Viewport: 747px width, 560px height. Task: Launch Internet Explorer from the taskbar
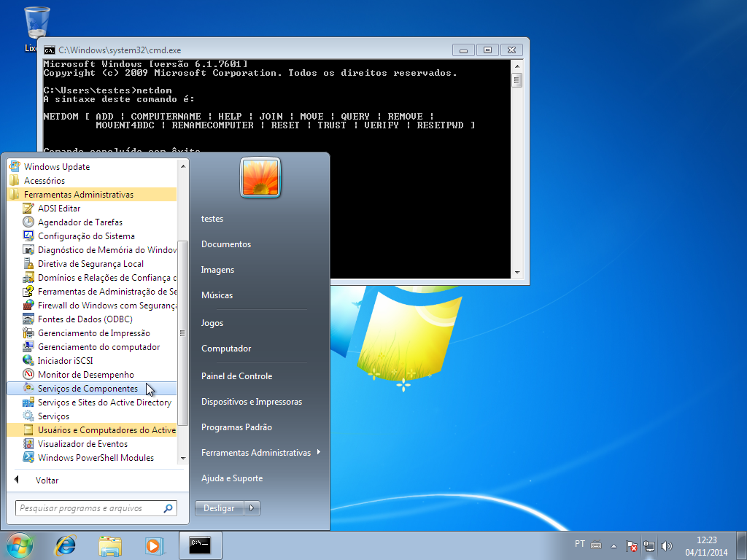click(65, 545)
